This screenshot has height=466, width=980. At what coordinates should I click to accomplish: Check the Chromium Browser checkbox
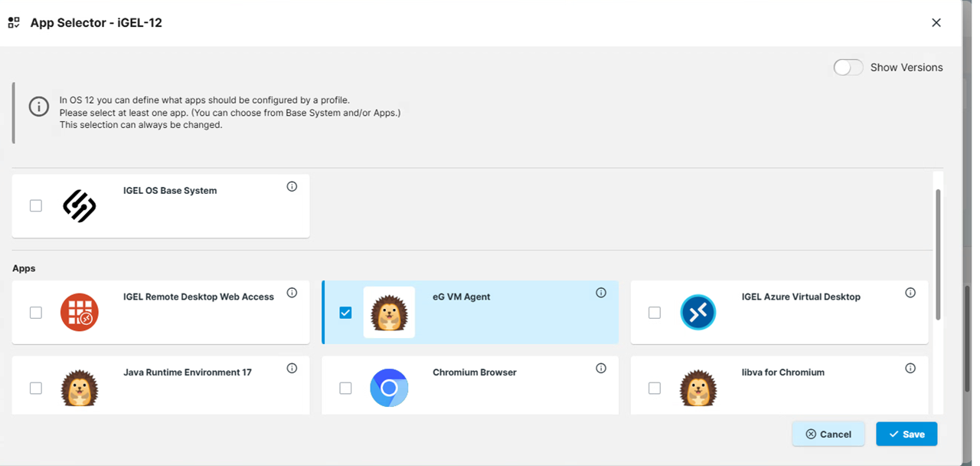click(x=345, y=388)
